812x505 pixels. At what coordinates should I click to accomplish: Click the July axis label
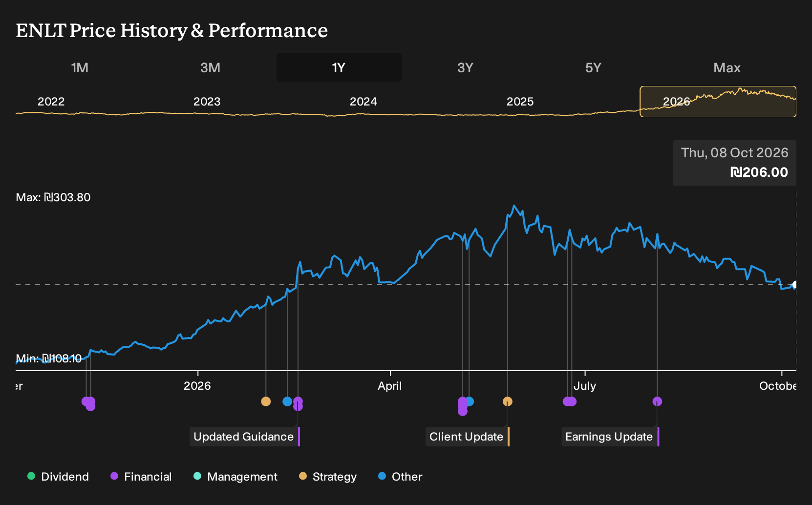585,386
